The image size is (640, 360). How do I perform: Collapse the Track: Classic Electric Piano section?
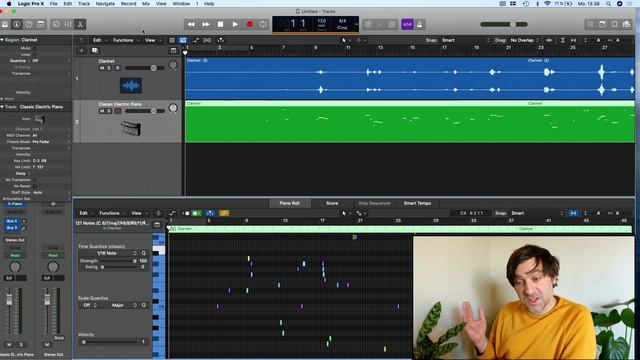coord(2,107)
